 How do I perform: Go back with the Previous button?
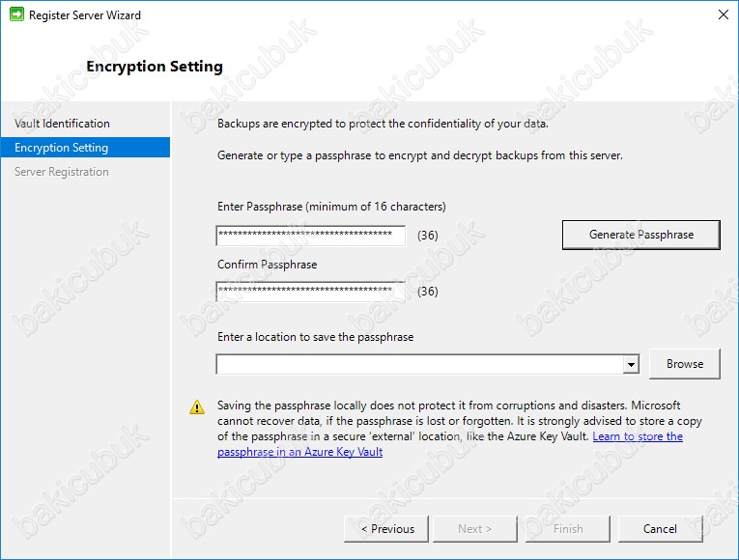pos(386,529)
